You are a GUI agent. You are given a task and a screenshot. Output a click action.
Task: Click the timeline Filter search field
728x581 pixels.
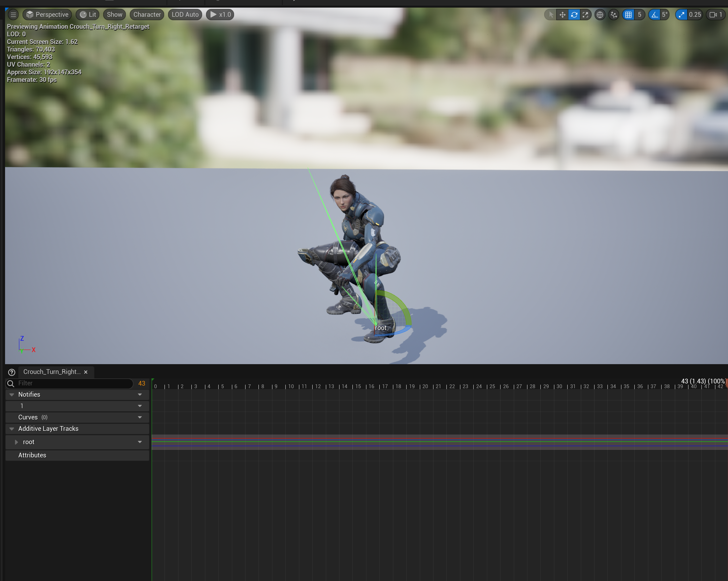coord(72,383)
